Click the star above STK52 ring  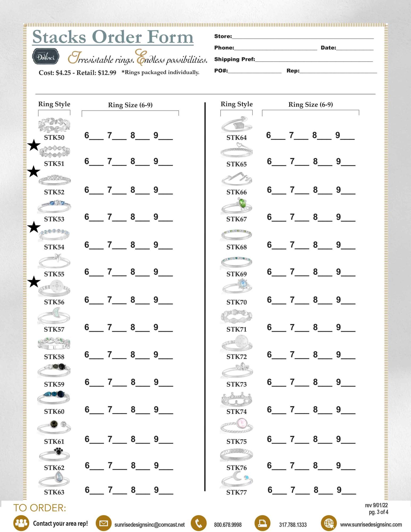[x=34, y=172]
